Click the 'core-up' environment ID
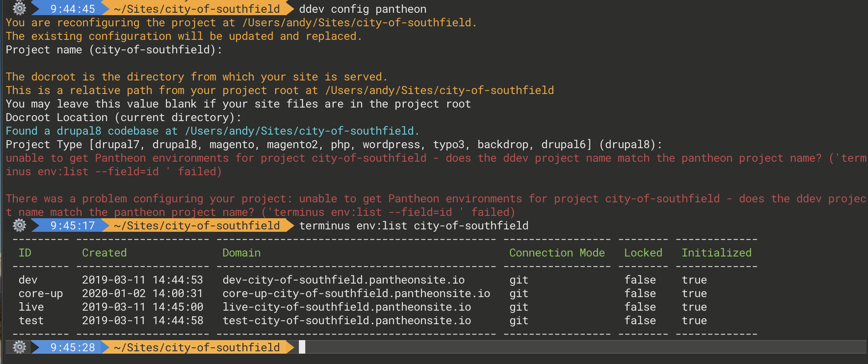Viewport: 868px width, 364px height. point(41,294)
